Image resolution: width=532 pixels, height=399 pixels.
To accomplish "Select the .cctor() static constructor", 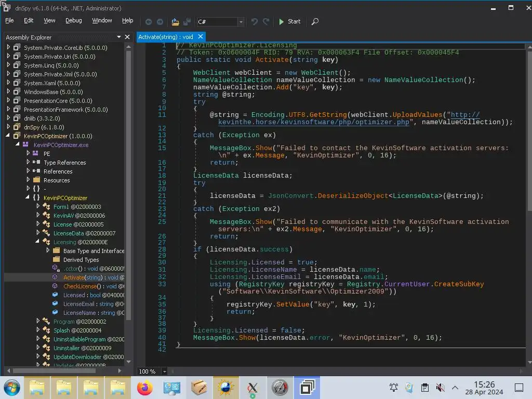I will click(x=94, y=269).
